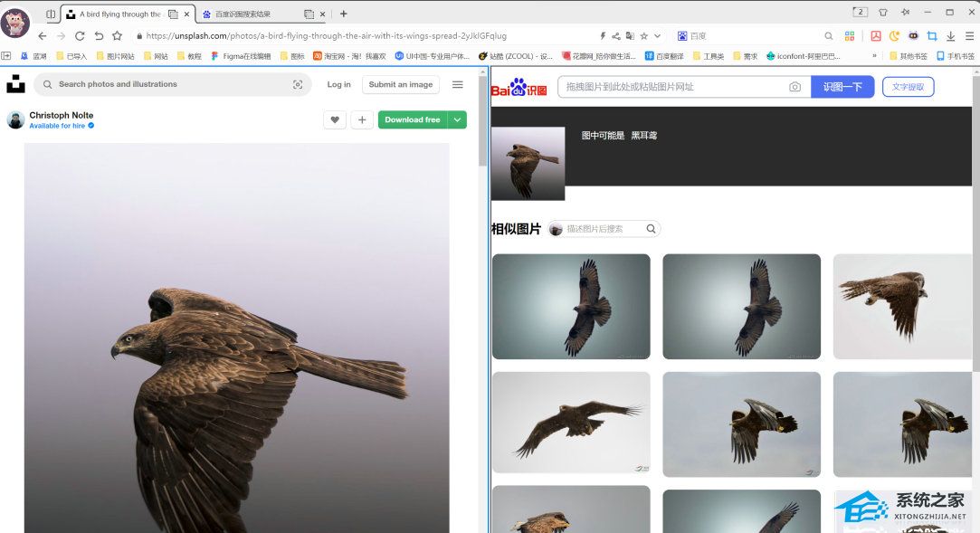Toggle the night mode moon icon

coord(894,36)
